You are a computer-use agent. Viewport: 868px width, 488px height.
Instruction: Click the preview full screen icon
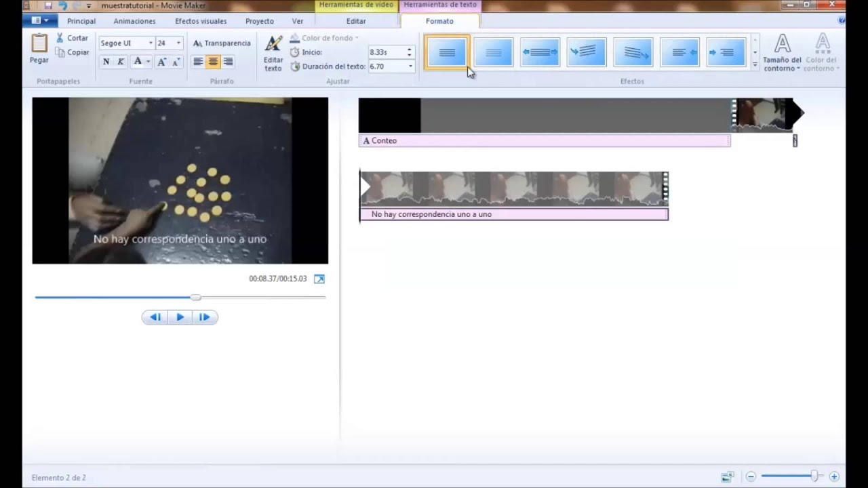(319, 279)
